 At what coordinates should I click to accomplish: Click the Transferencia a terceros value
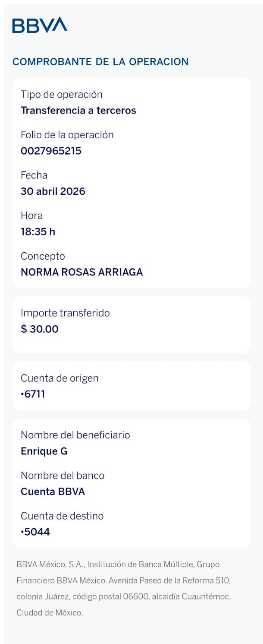[78, 111]
